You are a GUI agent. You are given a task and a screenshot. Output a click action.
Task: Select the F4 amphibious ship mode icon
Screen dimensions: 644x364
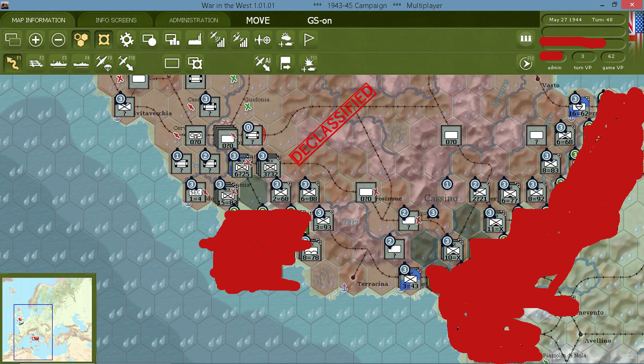click(81, 63)
